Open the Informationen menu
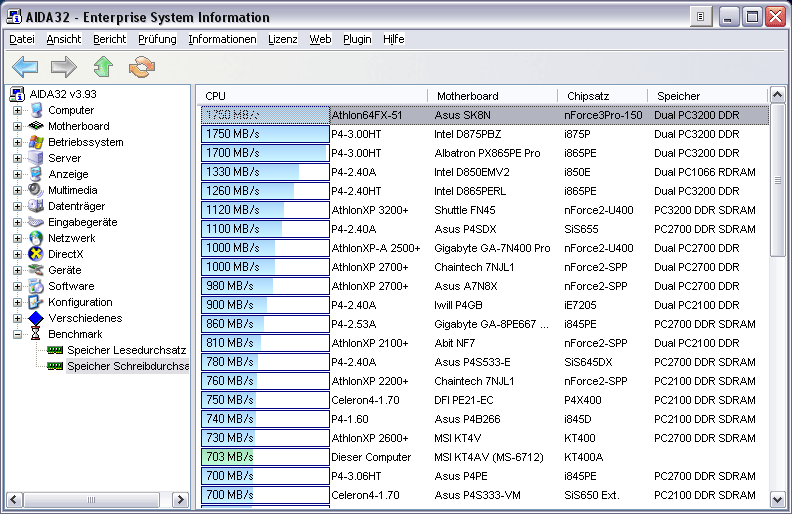The width and height of the screenshot is (792, 514). point(222,39)
